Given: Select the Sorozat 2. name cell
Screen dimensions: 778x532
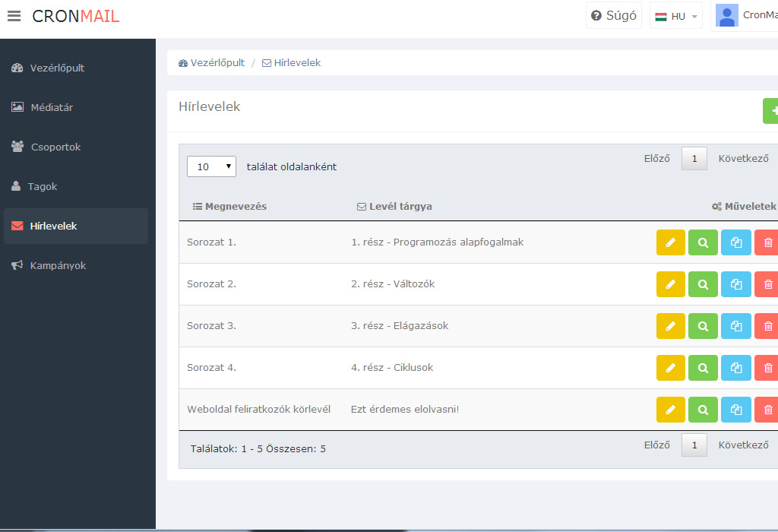Looking at the screenshot, I should click(x=211, y=284).
